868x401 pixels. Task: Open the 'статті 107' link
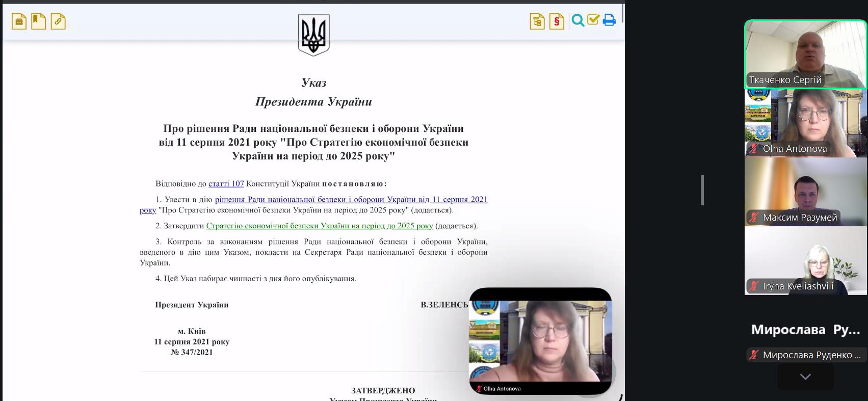point(226,184)
